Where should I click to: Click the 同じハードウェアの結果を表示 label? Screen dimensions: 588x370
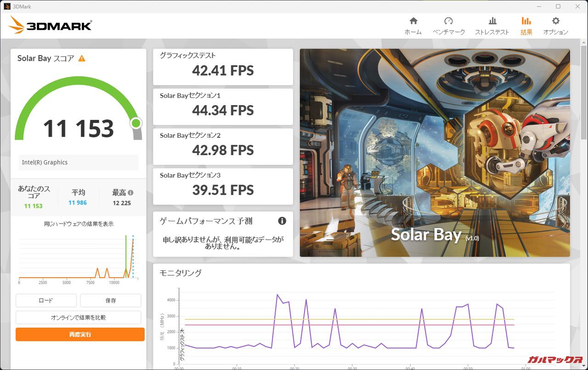(79, 224)
